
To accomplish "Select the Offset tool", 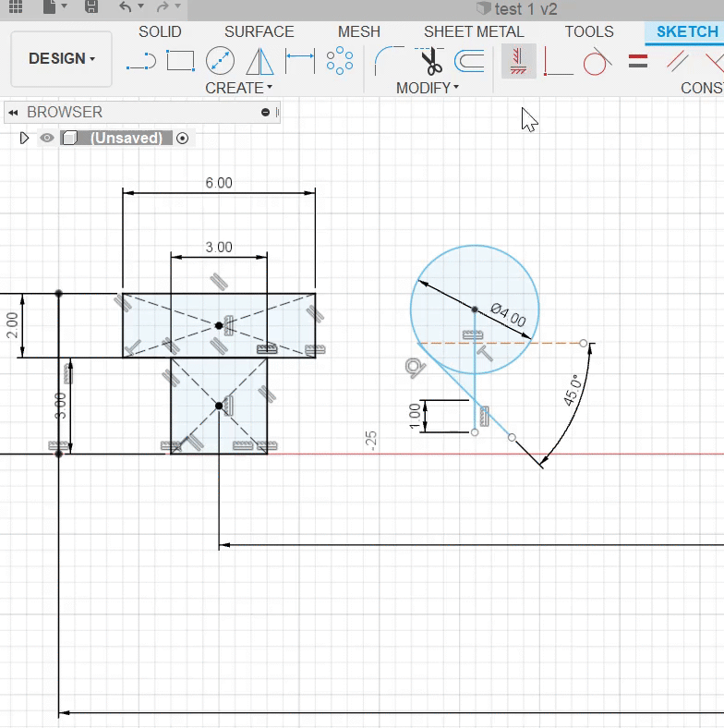I will [x=470, y=61].
